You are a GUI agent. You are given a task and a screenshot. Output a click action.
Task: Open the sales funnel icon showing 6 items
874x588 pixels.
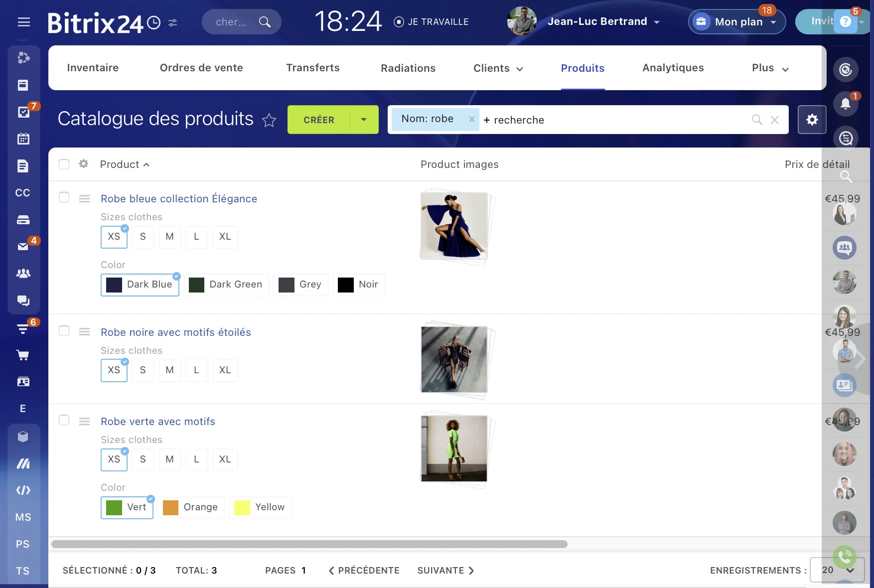click(23, 328)
